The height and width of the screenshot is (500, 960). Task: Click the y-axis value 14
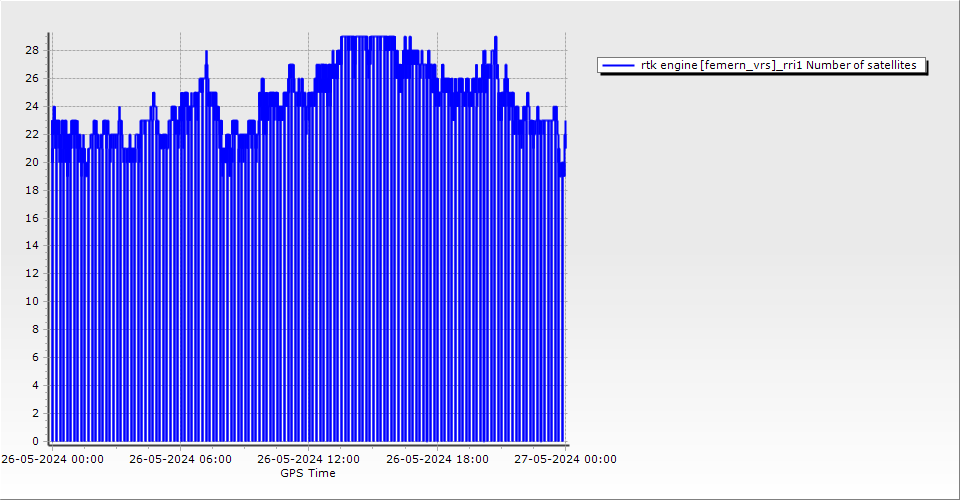point(32,245)
